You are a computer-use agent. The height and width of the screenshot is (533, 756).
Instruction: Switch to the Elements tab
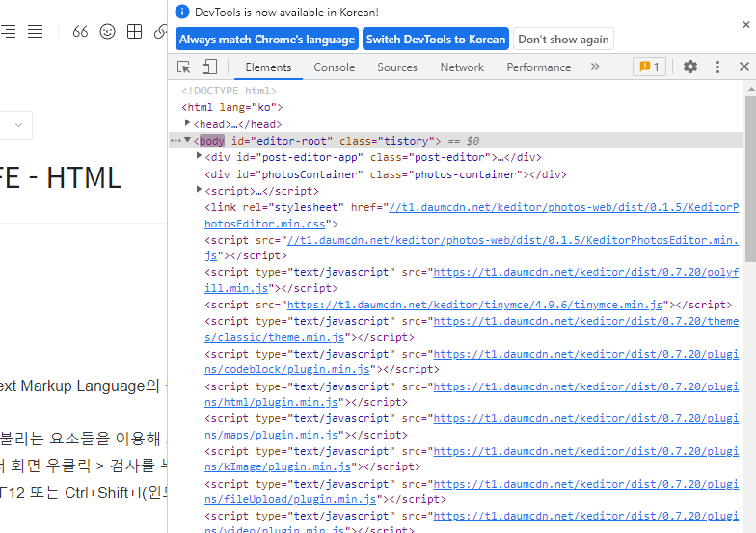268,67
